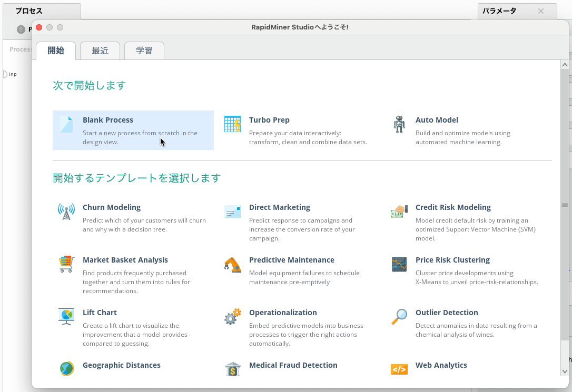Click the Churn Modeling antenna icon

coord(66,212)
